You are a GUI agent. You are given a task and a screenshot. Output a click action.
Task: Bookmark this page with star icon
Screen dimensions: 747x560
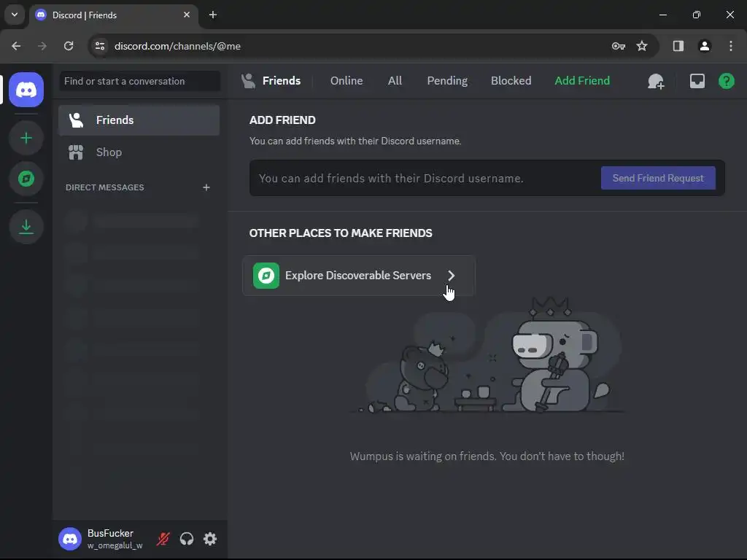(642, 46)
